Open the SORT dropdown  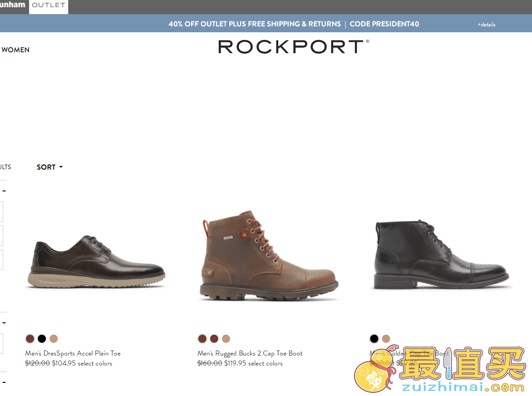click(50, 167)
